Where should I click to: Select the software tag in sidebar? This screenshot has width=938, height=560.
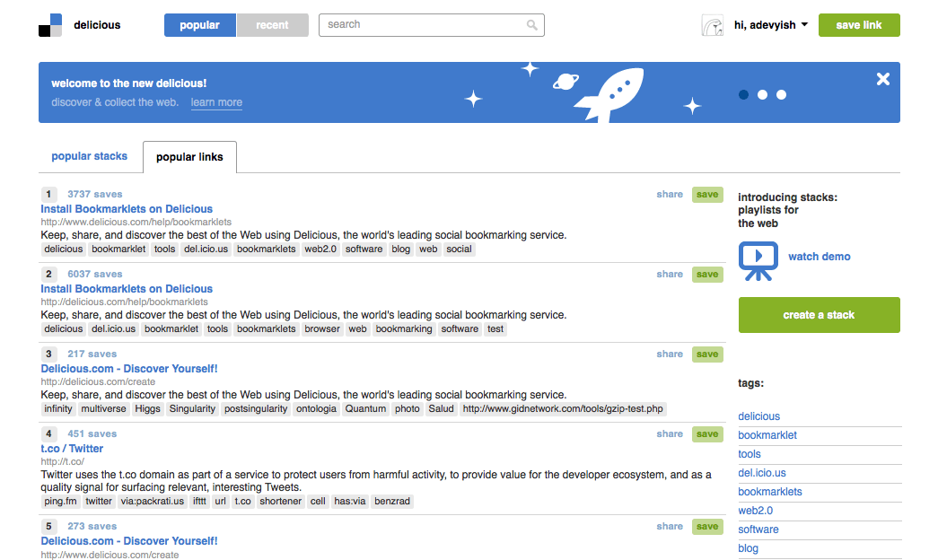[758, 529]
